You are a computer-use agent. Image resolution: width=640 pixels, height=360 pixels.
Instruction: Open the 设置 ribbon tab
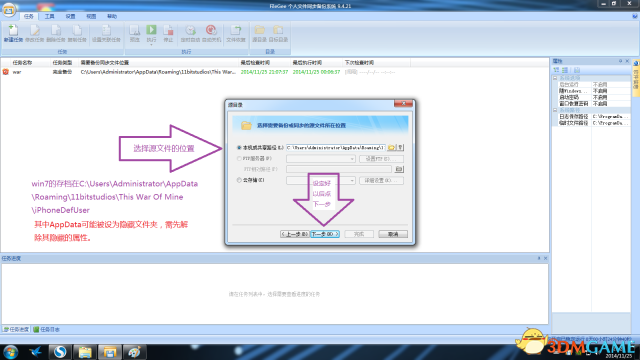(70, 16)
